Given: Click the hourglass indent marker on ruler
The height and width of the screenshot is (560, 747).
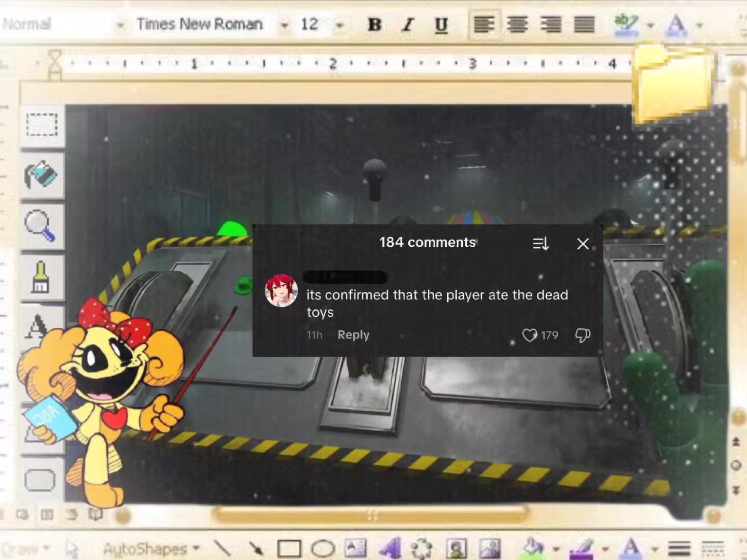Looking at the screenshot, I should coord(54,64).
